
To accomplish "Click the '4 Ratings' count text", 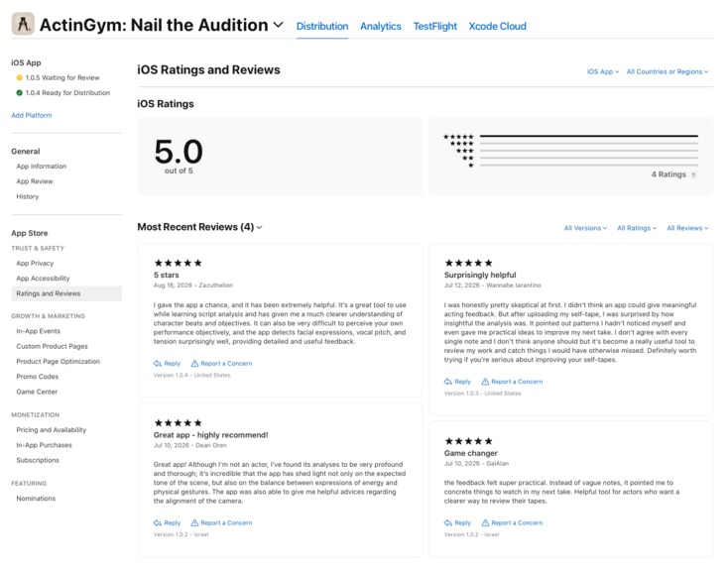I will (668, 174).
